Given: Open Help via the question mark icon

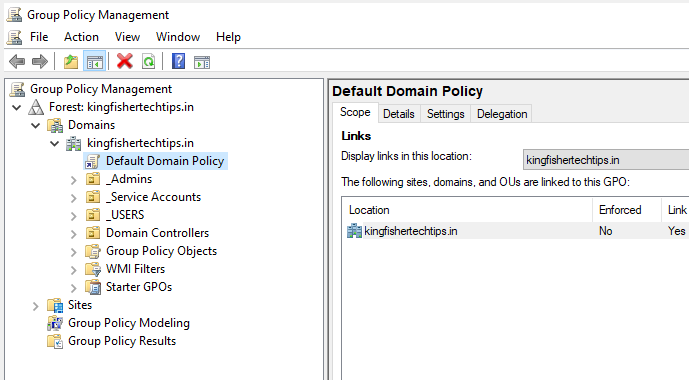Looking at the screenshot, I should [178, 62].
